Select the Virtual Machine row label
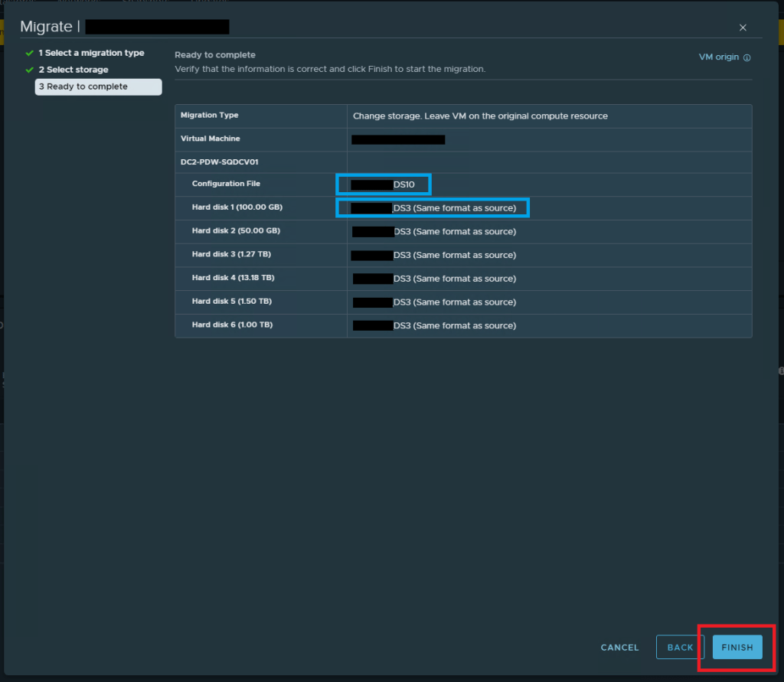Image resolution: width=784 pixels, height=682 pixels. coord(211,139)
